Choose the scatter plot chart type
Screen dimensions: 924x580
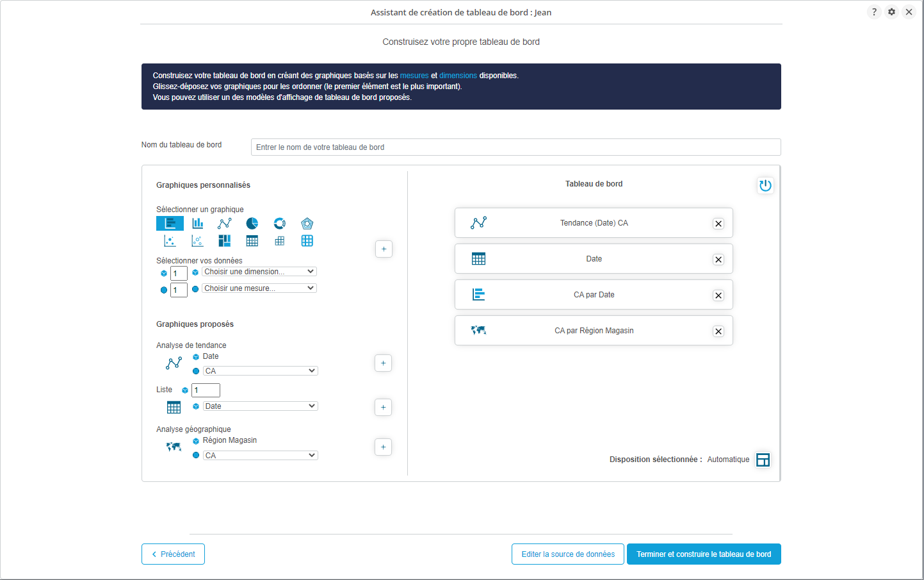click(170, 241)
